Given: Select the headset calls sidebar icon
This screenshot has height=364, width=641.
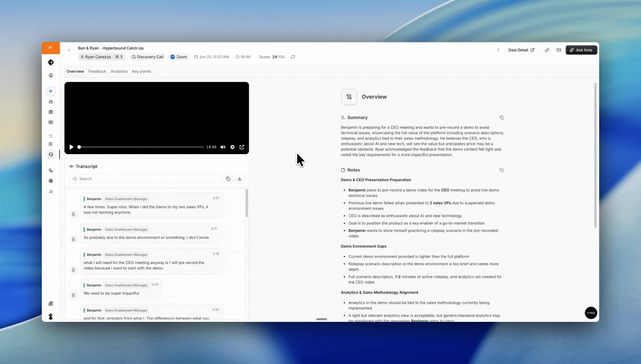Looking at the screenshot, I should (x=51, y=154).
